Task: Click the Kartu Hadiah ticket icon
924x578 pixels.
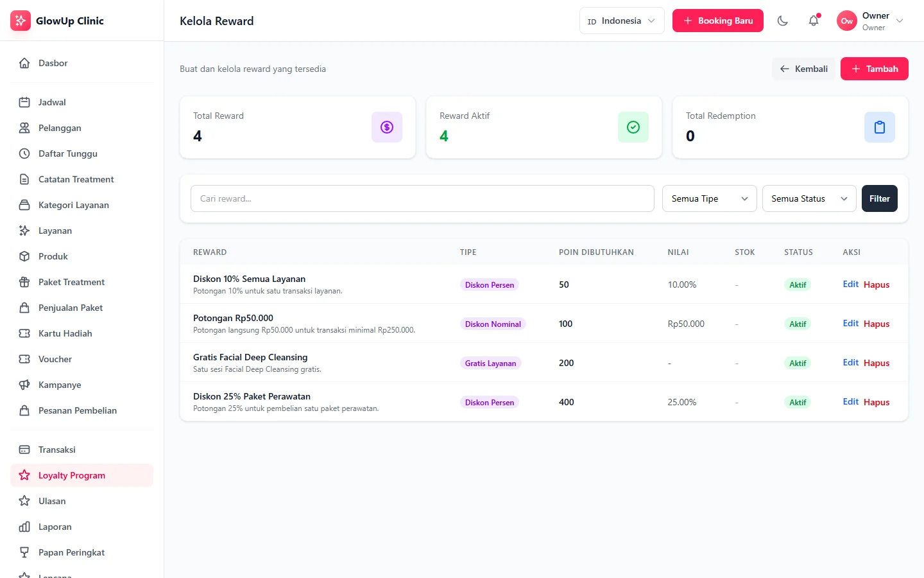Action: (24, 333)
